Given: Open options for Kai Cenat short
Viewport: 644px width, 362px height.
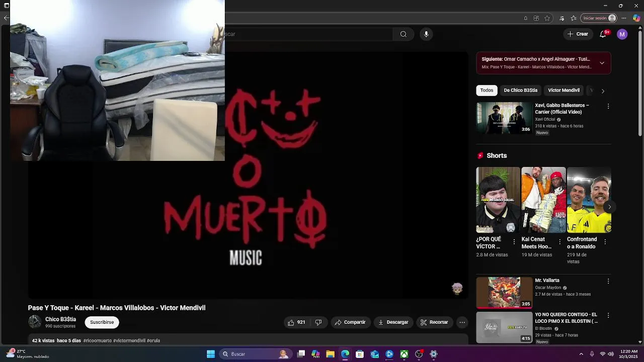Looking at the screenshot, I should point(559,242).
